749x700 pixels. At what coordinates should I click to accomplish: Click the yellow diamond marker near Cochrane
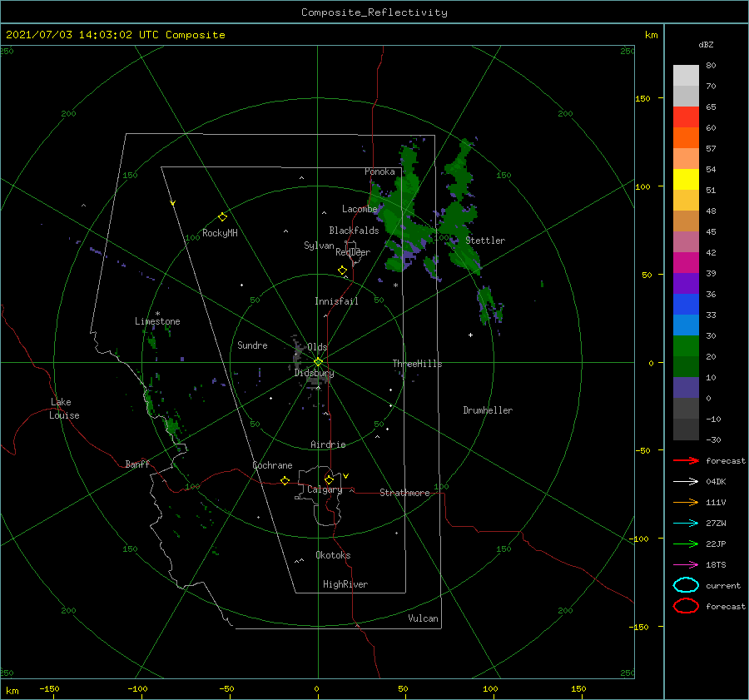285,481
